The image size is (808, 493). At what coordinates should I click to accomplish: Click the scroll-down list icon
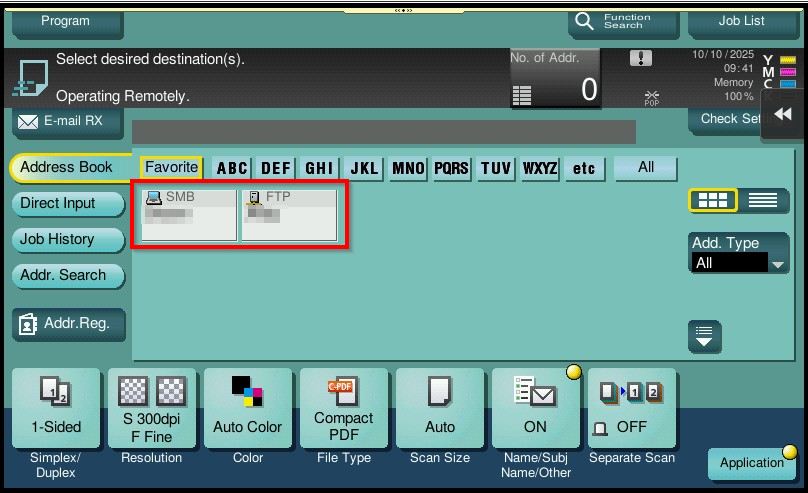(x=704, y=336)
